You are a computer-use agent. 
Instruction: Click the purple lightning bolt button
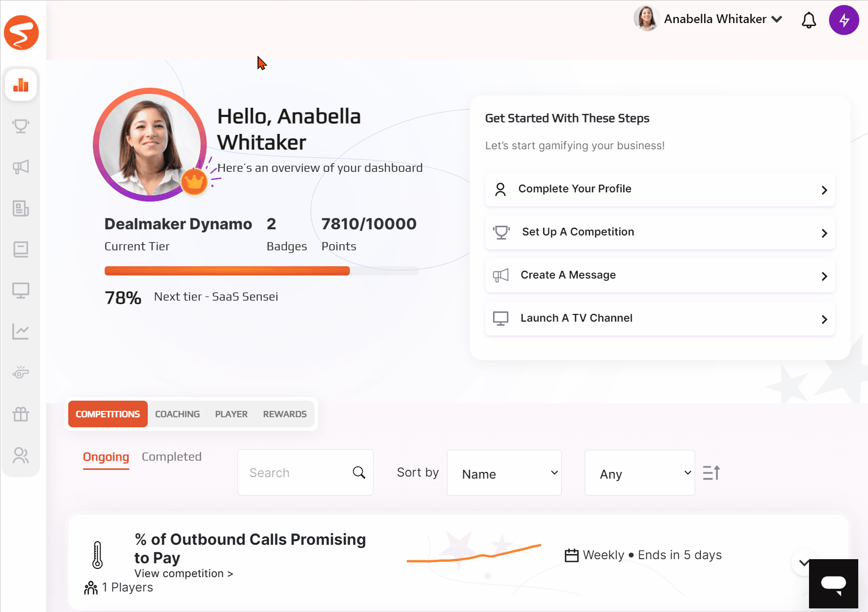point(844,20)
